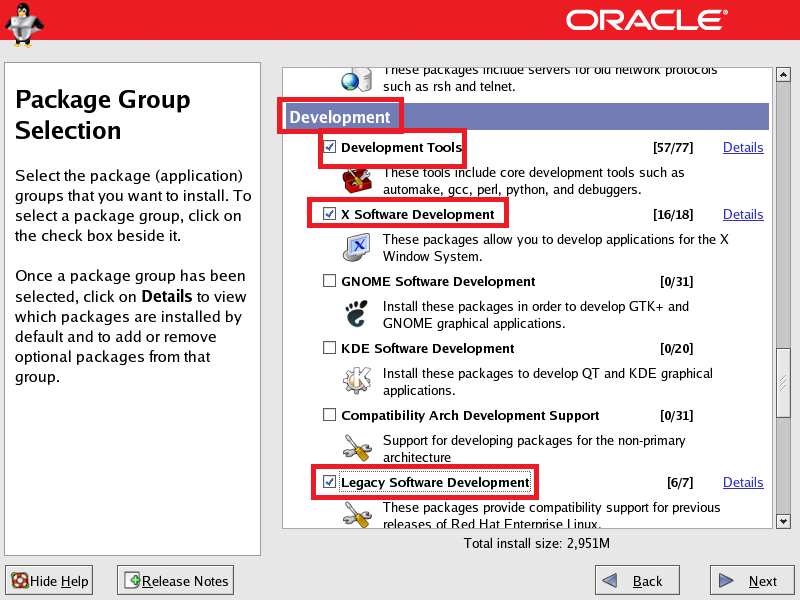Click the Legacy Software Development group label
Viewport: 800px width, 600px height.
coord(435,482)
